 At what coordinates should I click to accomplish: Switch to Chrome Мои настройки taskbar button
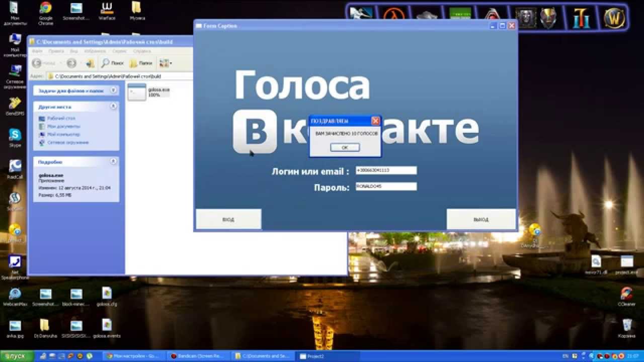coord(134,356)
